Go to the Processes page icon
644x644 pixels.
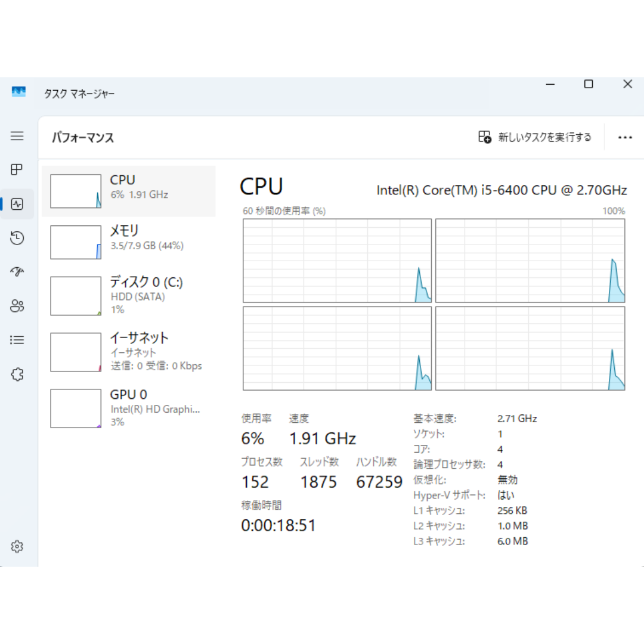pos(17,169)
